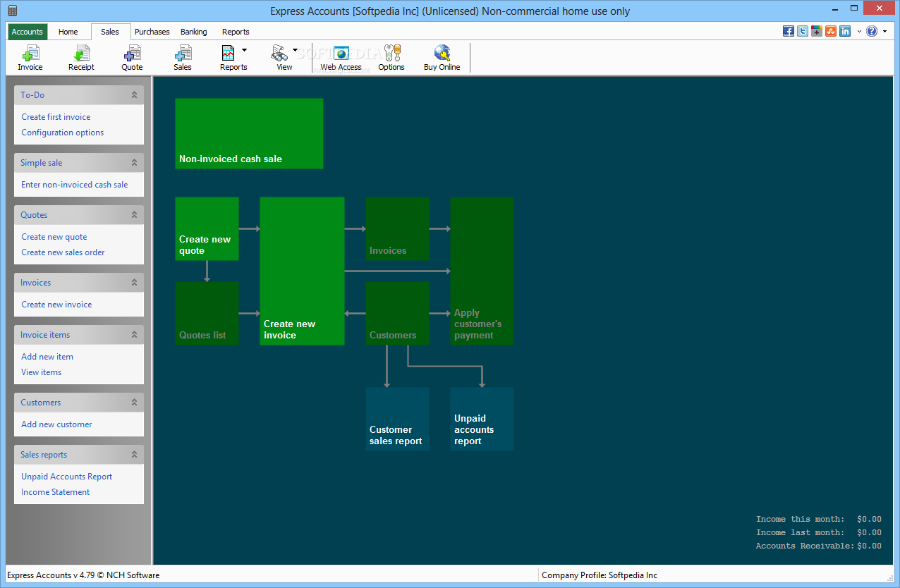
Task: Collapse the Simple sale panel
Action: pos(134,163)
